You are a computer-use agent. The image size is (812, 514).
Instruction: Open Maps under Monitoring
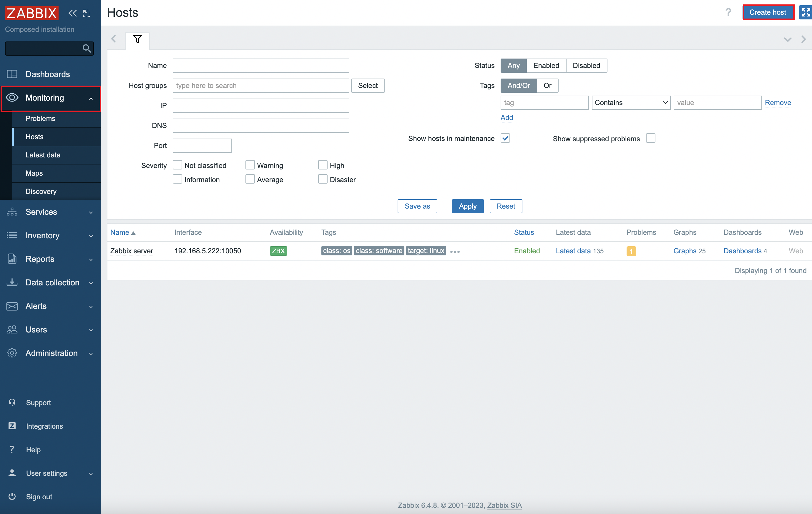pos(56,173)
